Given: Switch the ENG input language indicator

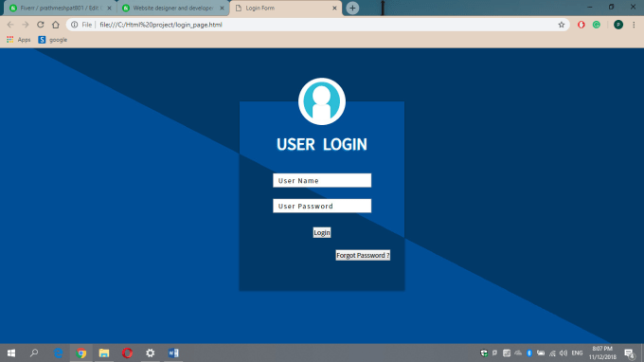Looking at the screenshot, I should tap(577, 353).
